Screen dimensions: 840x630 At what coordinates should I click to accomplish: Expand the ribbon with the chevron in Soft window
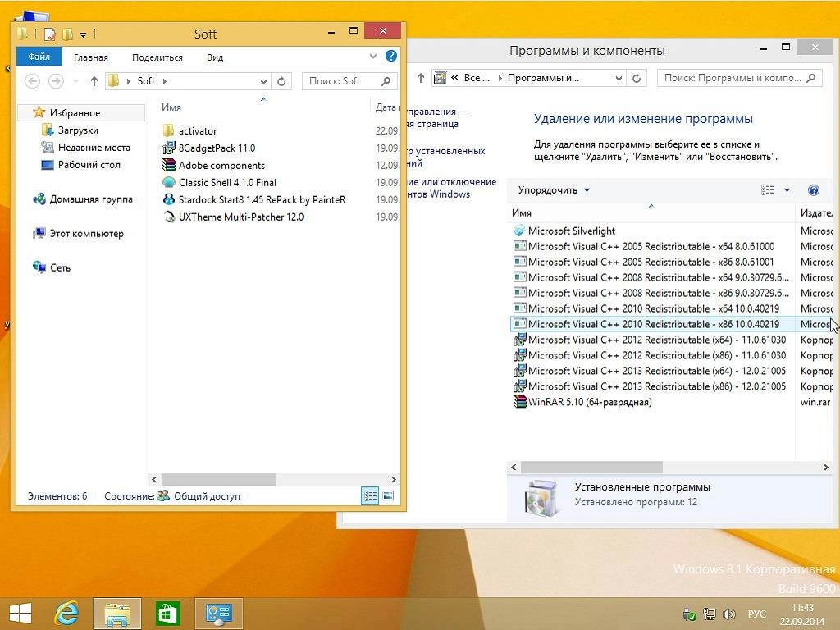pyautogui.click(x=373, y=57)
